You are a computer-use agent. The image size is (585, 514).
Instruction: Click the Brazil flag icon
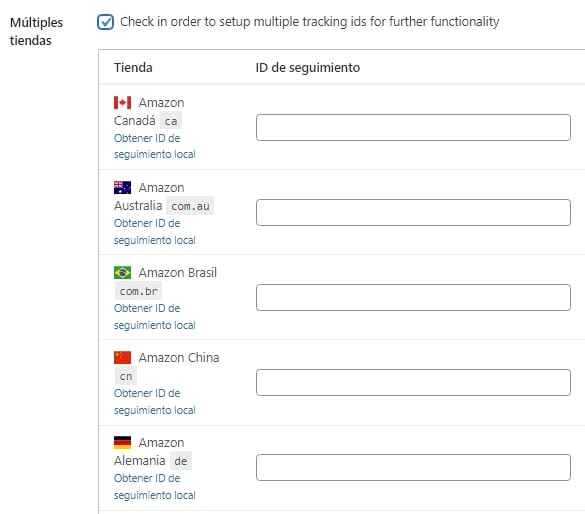122,272
